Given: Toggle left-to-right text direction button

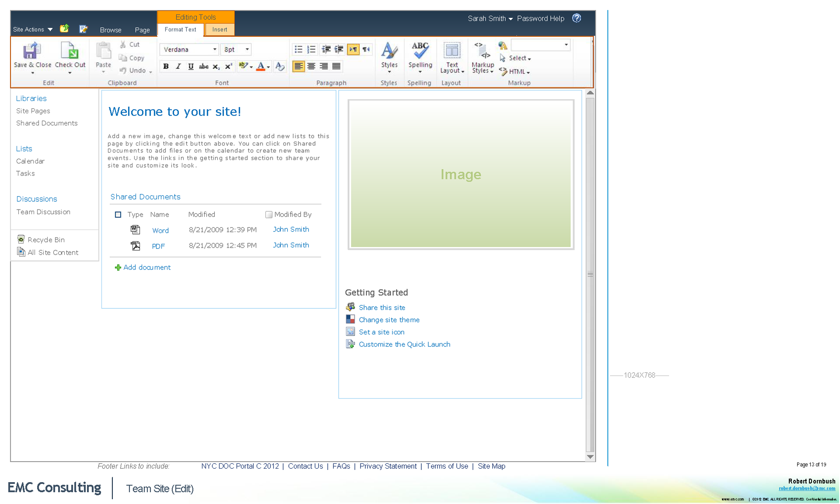Looking at the screenshot, I should coord(353,49).
